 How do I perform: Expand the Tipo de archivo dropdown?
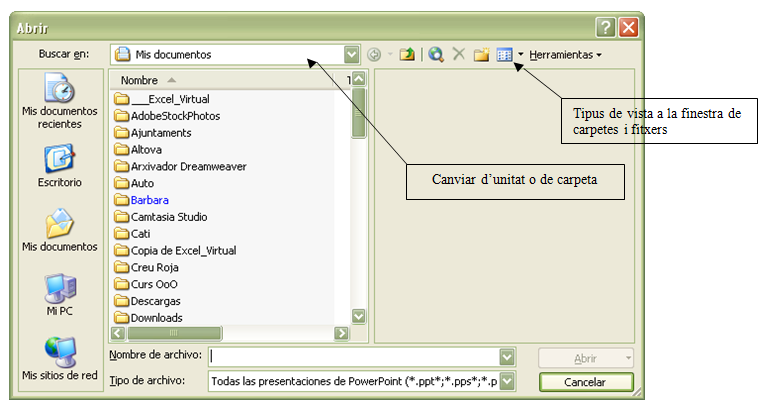coord(507,381)
